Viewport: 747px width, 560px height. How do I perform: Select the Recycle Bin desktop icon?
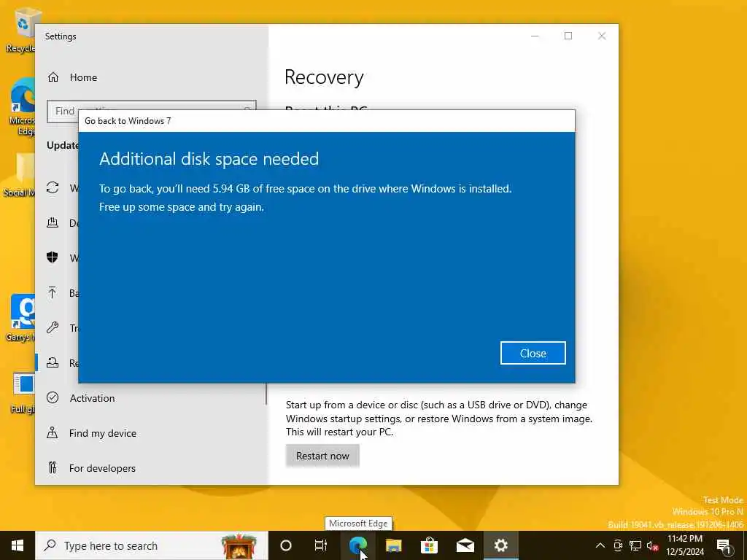(x=20, y=31)
